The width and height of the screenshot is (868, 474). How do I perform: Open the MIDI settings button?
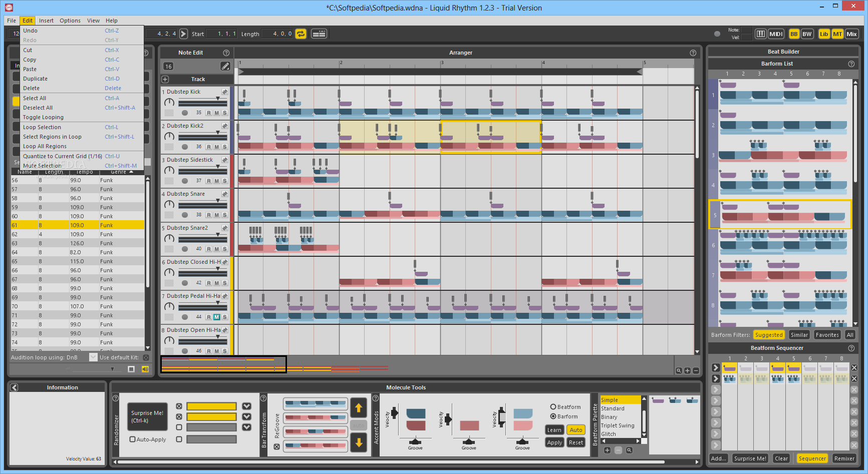click(776, 34)
